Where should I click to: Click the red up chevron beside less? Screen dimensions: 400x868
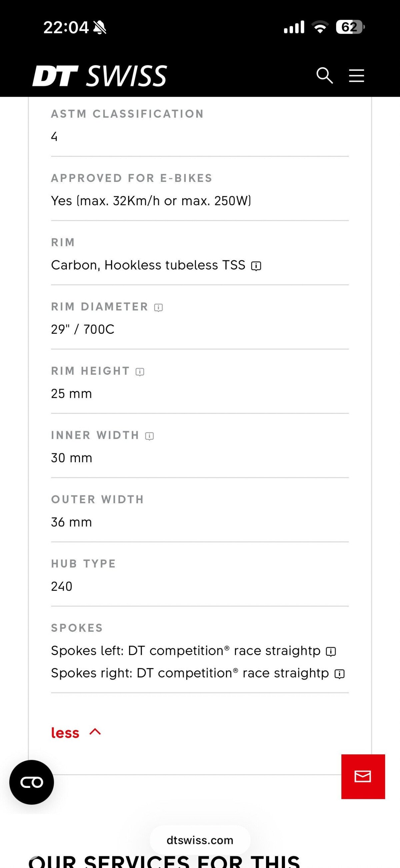[95, 732]
